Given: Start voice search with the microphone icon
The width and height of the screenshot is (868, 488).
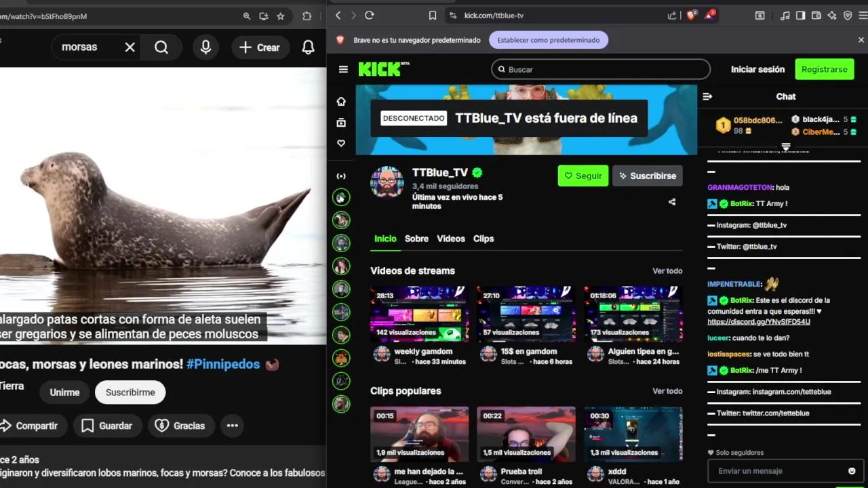Looking at the screenshot, I should click(205, 47).
